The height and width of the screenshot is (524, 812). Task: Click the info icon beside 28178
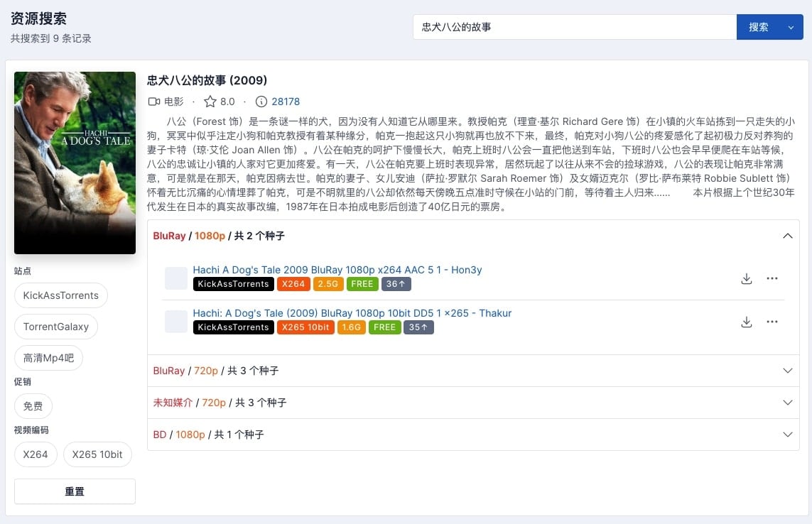(x=261, y=102)
